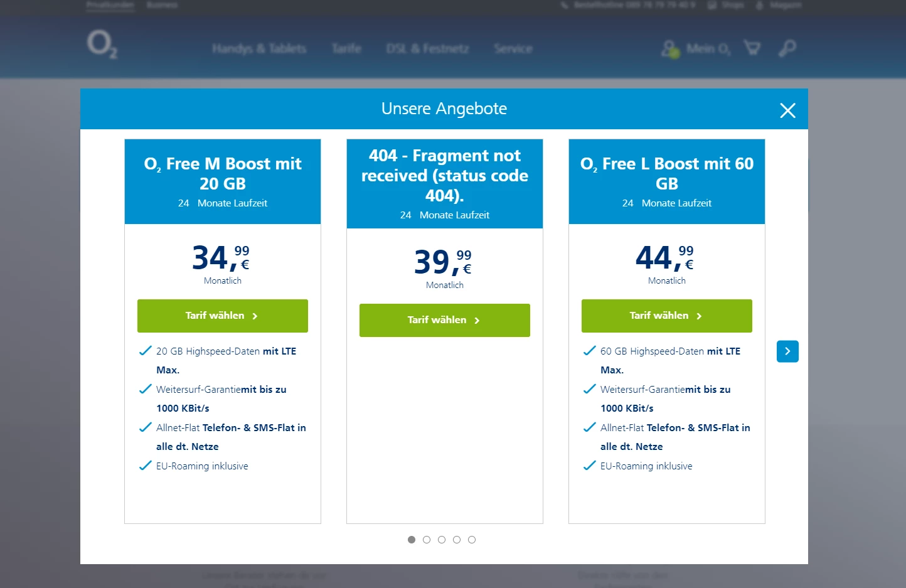Viewport: 906px width, 588px height.
Task: Click the O2 Free M Boost mit 20 GB title
Action: coord(223,174)
